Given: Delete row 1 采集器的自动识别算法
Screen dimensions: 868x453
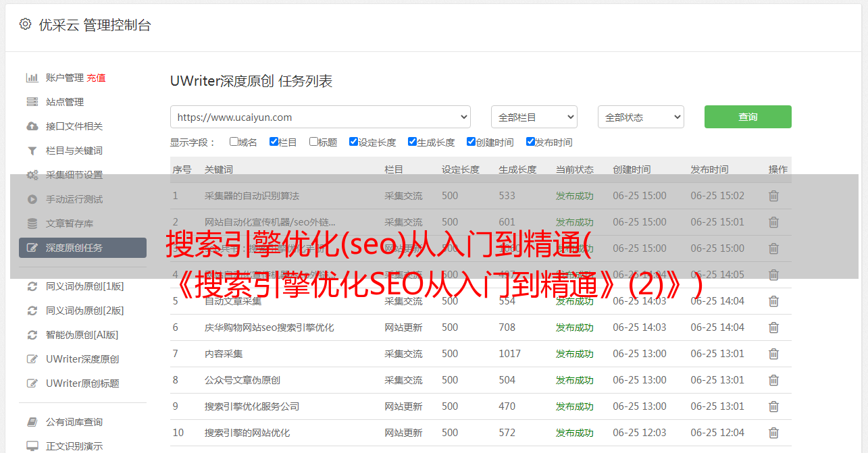Looking at the screenshot, I should tap(773, 196).
